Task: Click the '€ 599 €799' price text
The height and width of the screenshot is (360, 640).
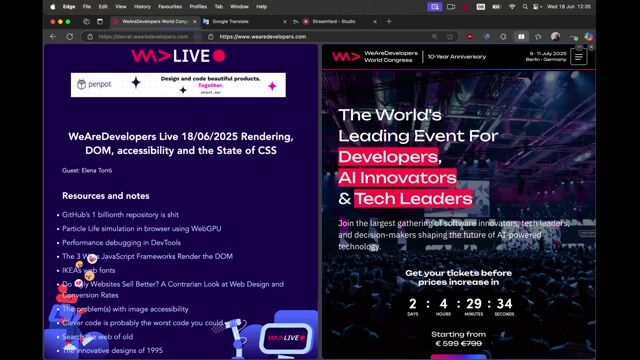Action: [458, 343]
